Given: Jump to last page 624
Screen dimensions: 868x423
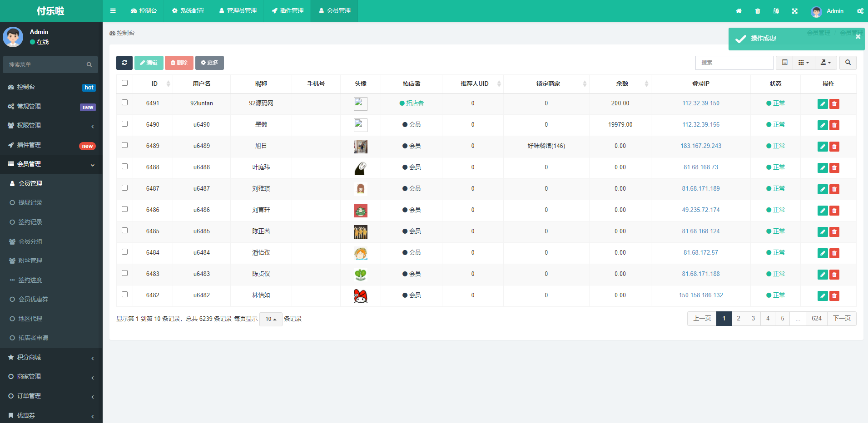Looking at the screenshot, I should coord(817,319).
